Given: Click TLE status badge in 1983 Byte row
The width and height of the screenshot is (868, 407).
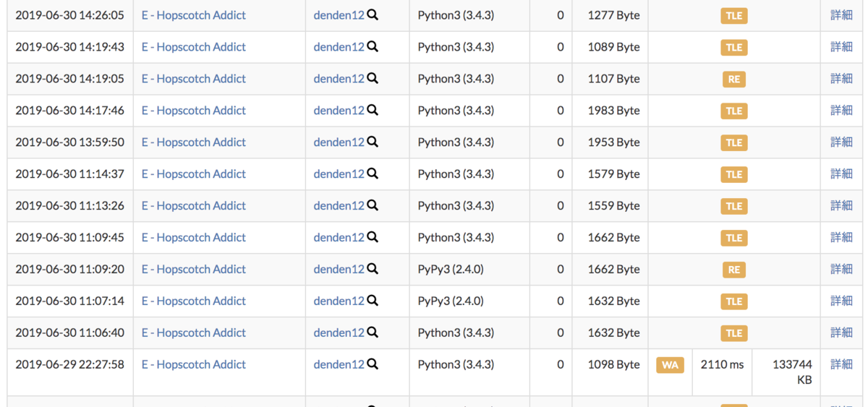Looking at the screenshot, I should click(x=733, y=111).
